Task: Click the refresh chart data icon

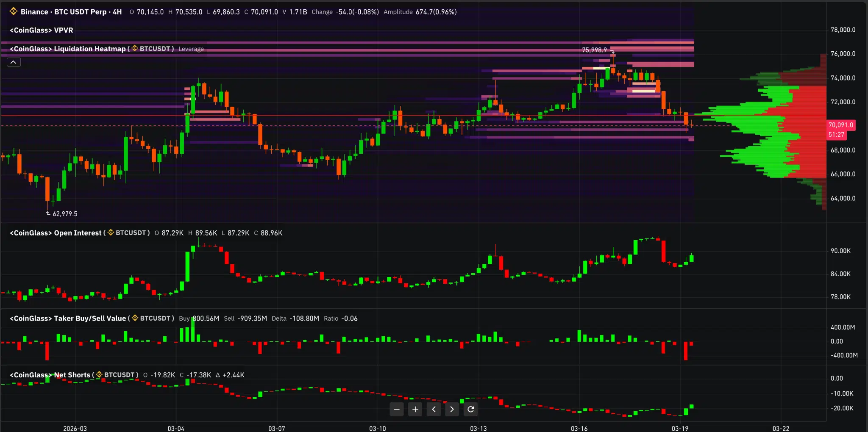Action: coord(470,409)
